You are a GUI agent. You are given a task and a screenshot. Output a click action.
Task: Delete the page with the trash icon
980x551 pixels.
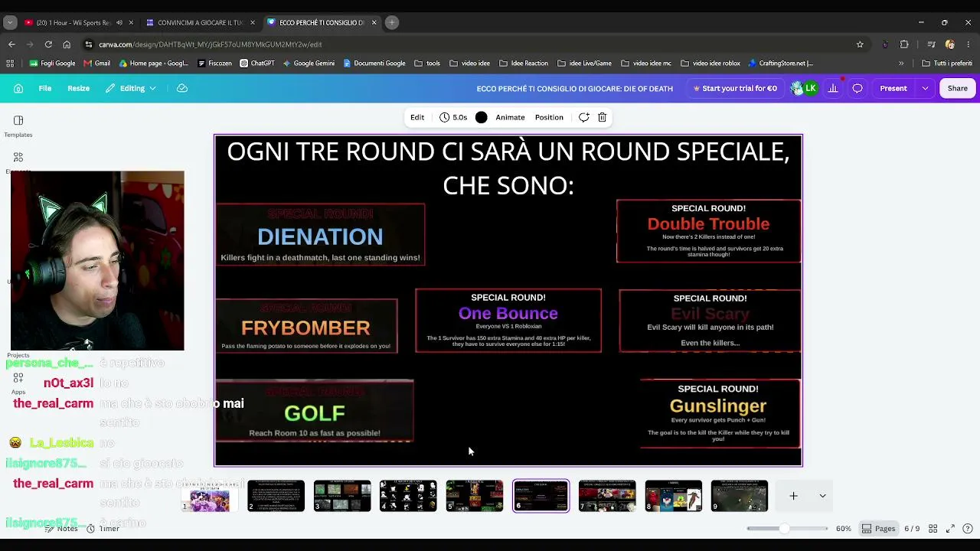(603, 117)
